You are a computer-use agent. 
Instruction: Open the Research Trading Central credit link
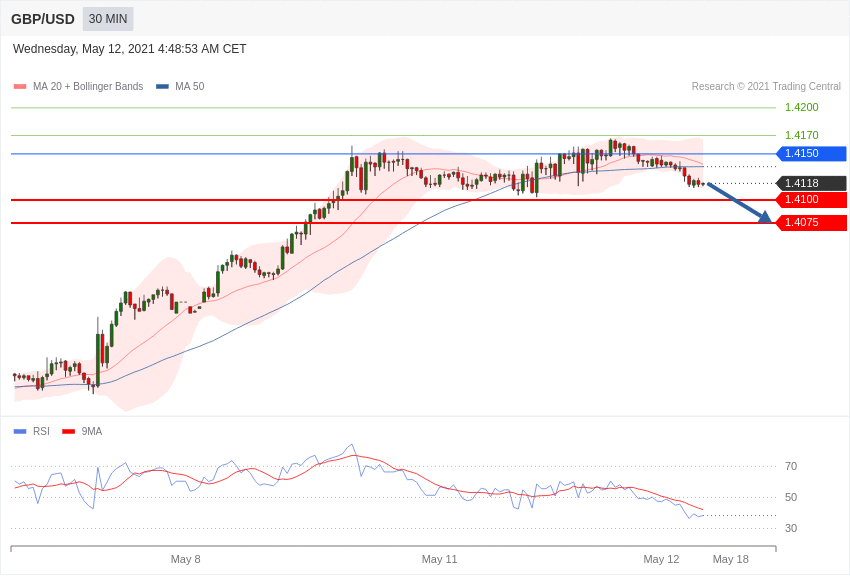[766, 87]
